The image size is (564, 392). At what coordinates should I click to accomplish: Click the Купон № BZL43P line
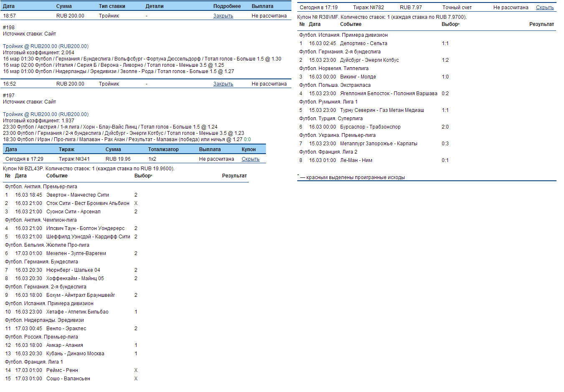(89, 169)
